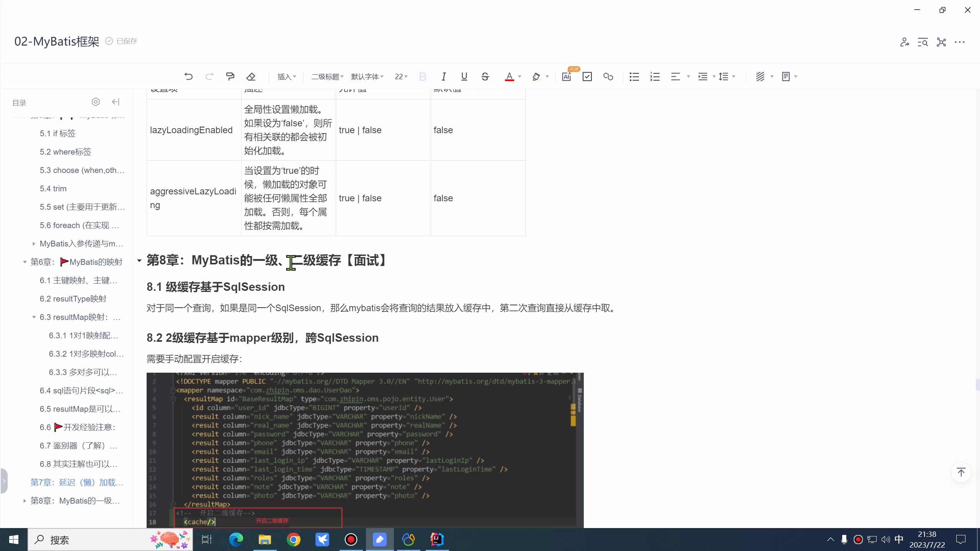Apply a bulleted list
The width and height of the screenshot is (980, 551).
(x=634, y=77)
